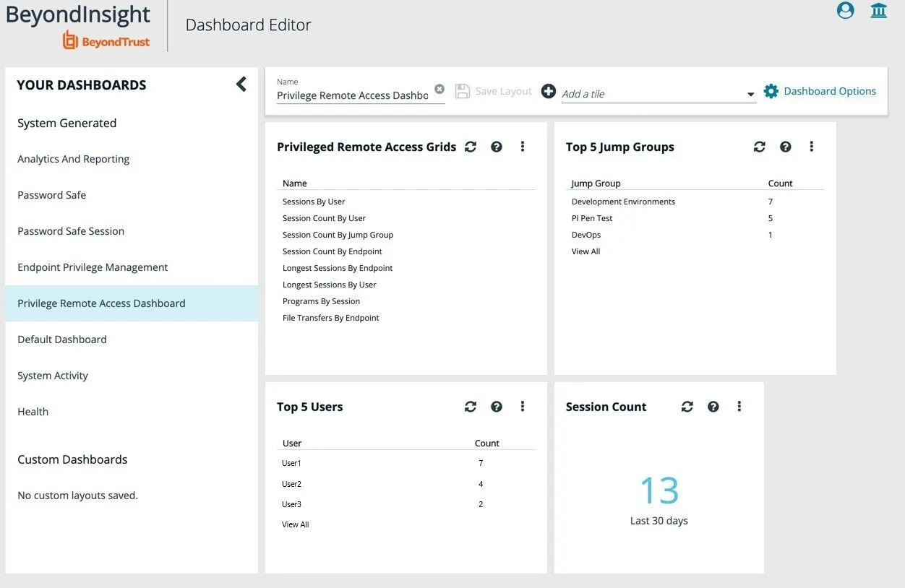Viewport: 905px width, 588px height.
Task: Click User2 row in Top 5 Users
Action: pos(406,484)
